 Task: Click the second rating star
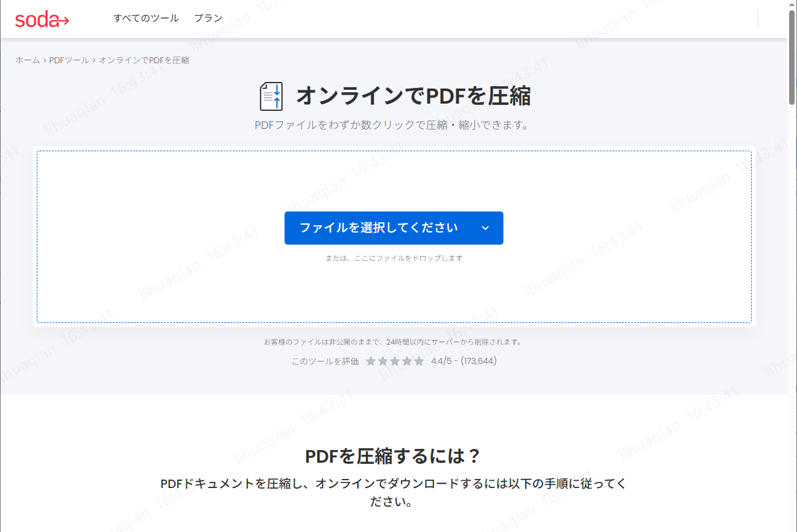coord(383,361)
